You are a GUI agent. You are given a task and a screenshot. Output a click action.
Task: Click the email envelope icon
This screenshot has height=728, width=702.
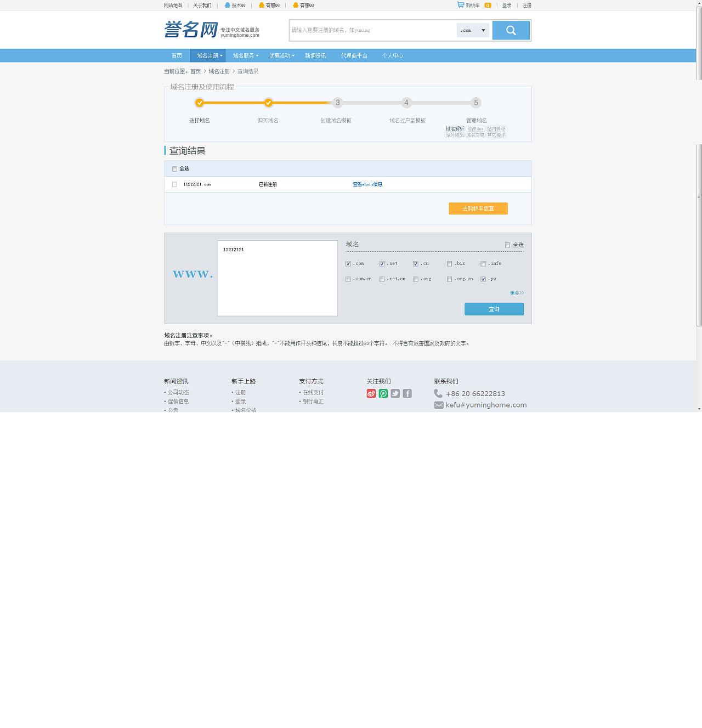point(439,405)
